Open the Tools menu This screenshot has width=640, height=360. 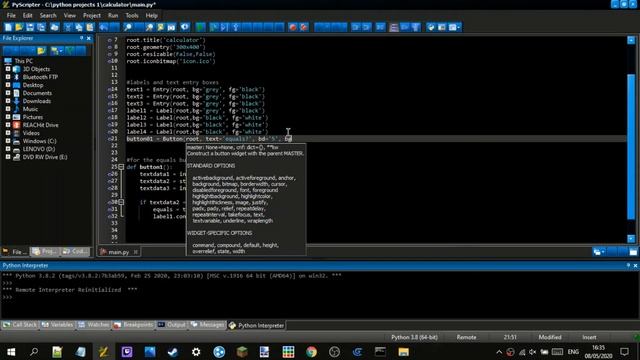point(132,16)
